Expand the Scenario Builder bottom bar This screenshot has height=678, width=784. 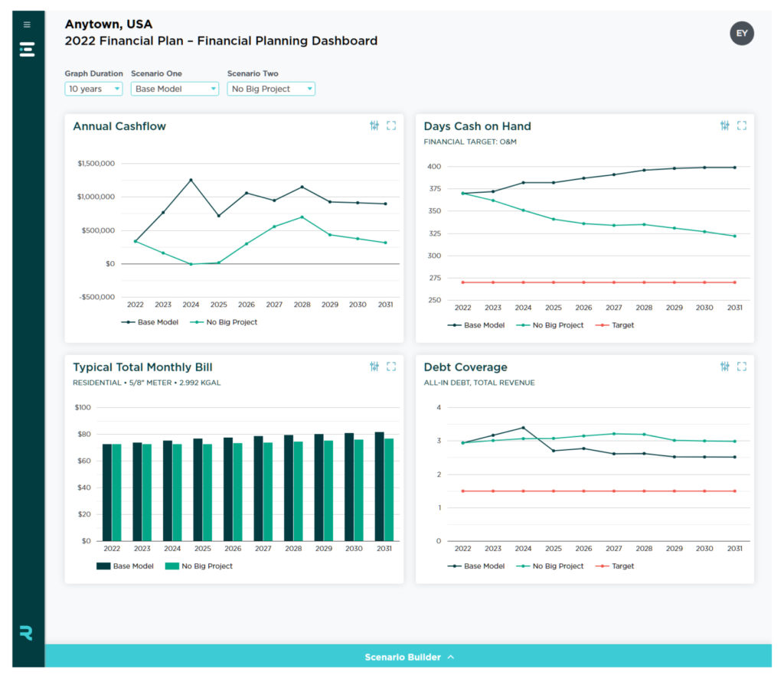click(x=409, y=657)
